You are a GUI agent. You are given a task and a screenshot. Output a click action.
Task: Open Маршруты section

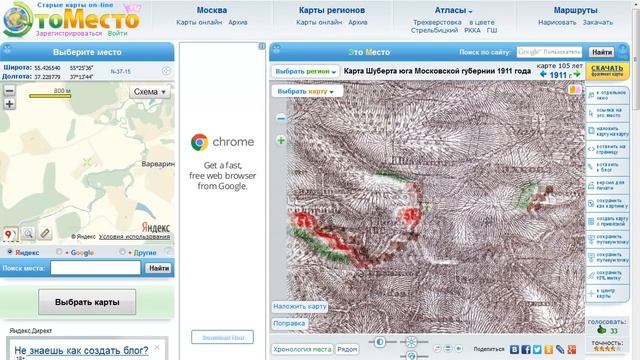(575, 10)
